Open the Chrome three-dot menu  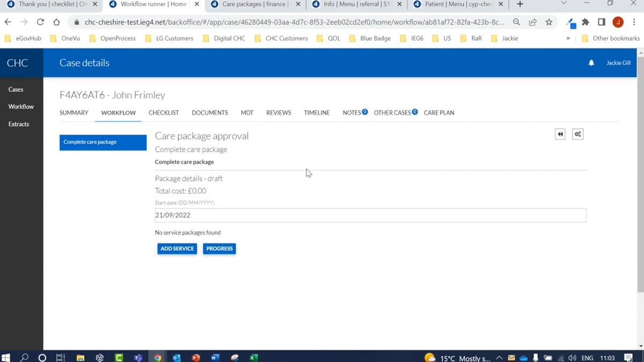[635, 23]
